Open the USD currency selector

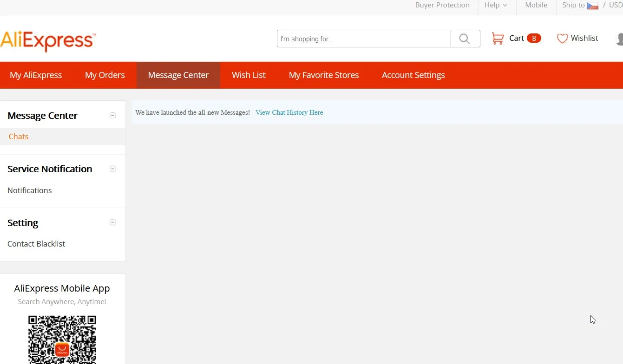616,5
